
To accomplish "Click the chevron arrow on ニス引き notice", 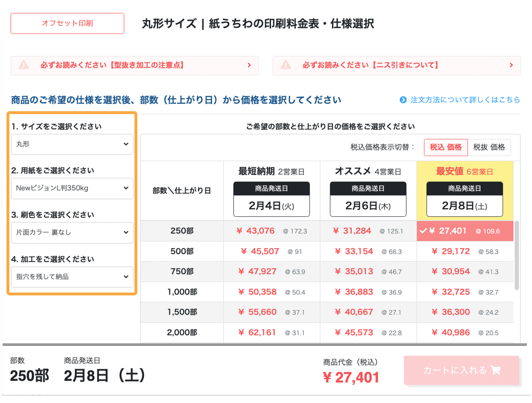I will click(x=511, y=65).
